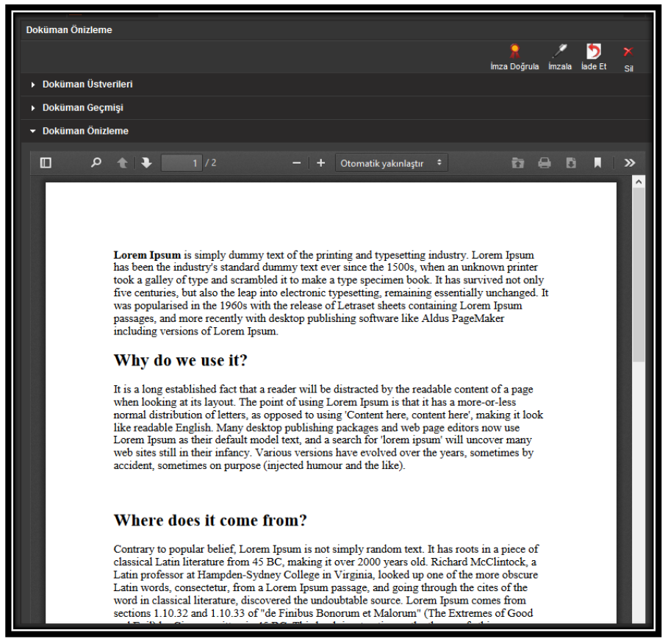Click the bookmark current view icon
The width and height of the screenshot is (668, 644).
597,163
